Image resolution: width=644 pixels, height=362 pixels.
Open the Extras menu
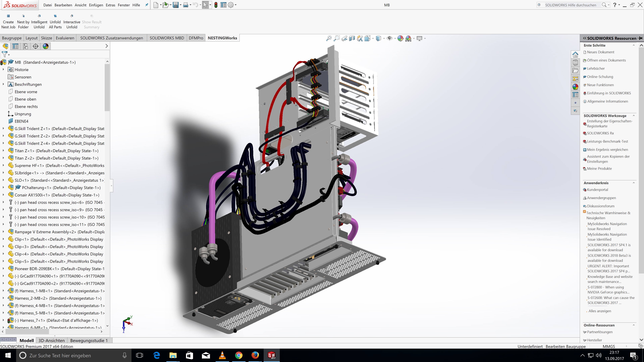coord(110,5)
